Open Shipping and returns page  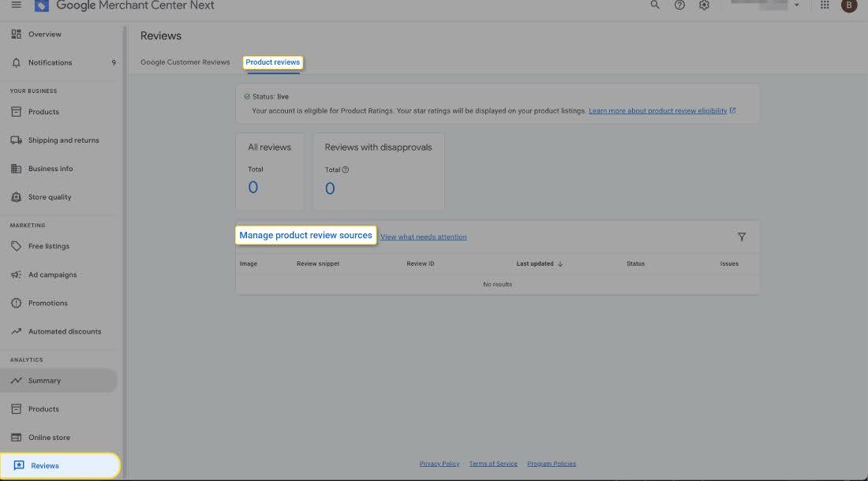(x=63, y=140)
